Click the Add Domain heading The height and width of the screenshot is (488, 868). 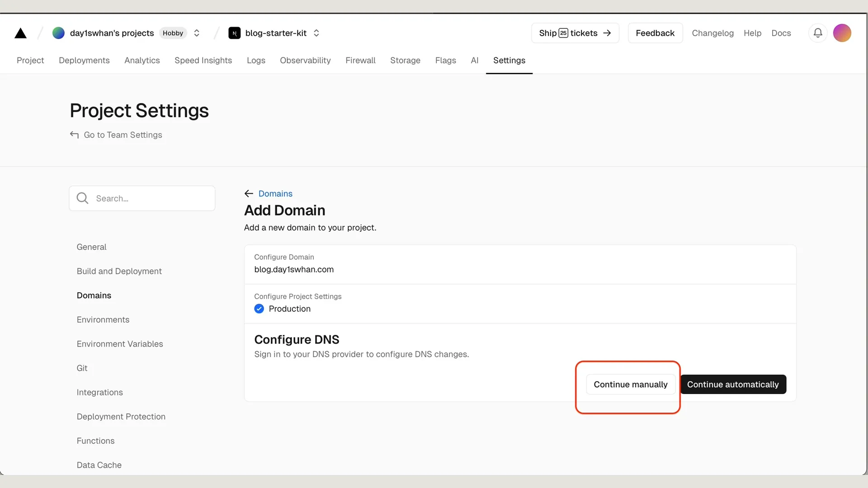pyautogui.click(x=284, y=210)
